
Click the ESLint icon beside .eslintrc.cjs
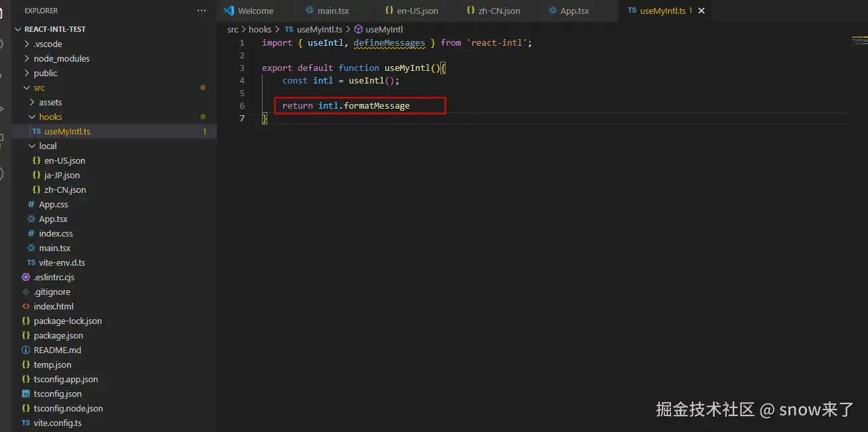[x=26, y=277]
